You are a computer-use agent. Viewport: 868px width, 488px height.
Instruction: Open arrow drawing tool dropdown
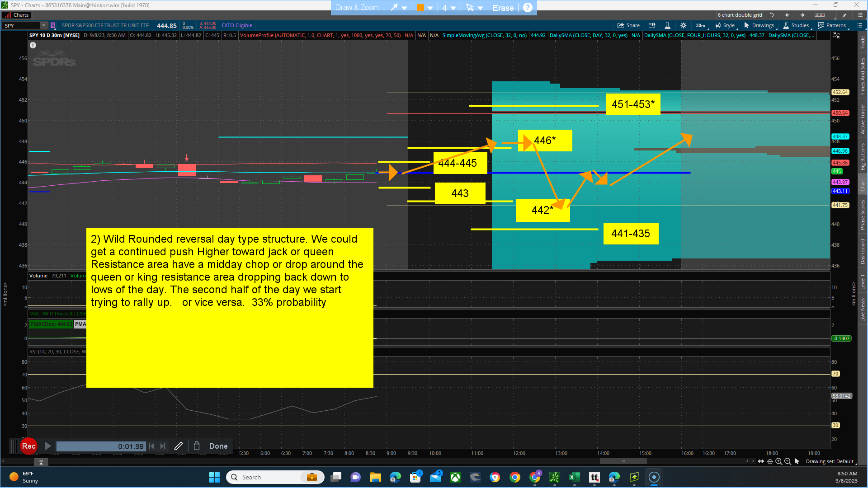405,8
